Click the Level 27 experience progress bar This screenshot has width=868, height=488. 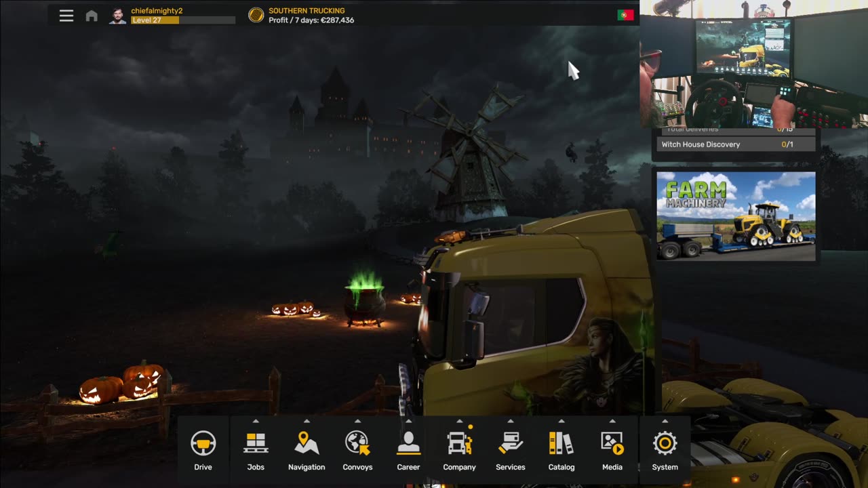pos(183,20)
